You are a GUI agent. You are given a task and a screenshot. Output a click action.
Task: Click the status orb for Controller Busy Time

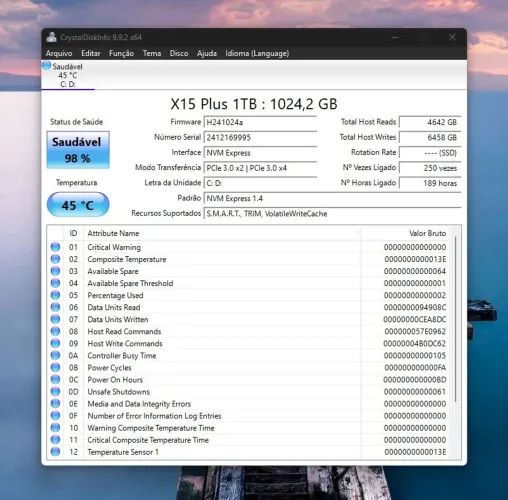tap(55, 355)
